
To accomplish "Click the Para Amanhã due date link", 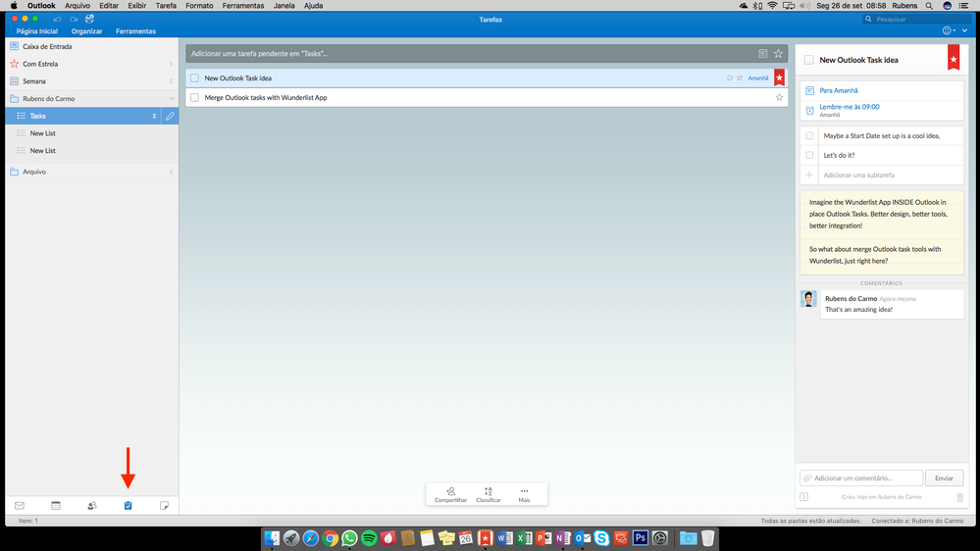I will coord(838,90).
